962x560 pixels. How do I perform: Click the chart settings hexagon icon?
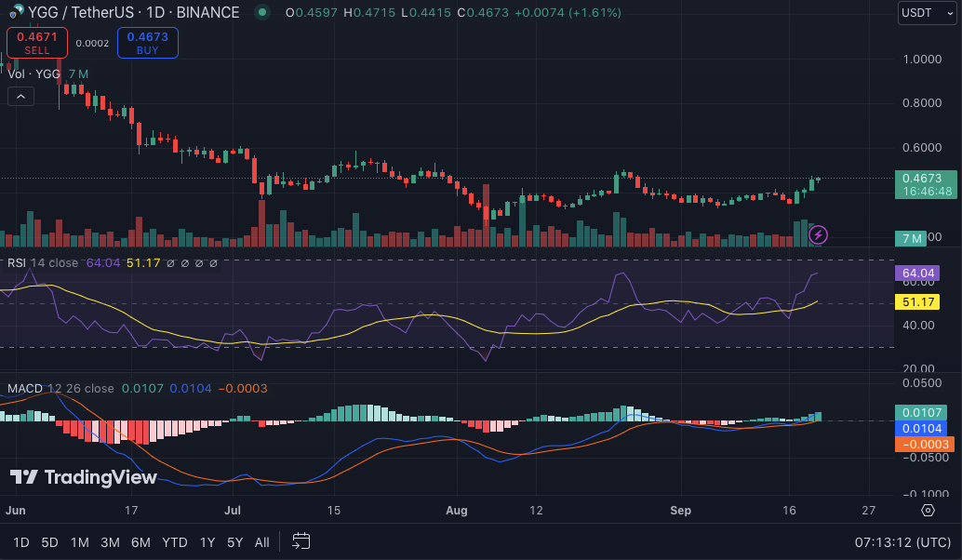(x=928, y=510)
